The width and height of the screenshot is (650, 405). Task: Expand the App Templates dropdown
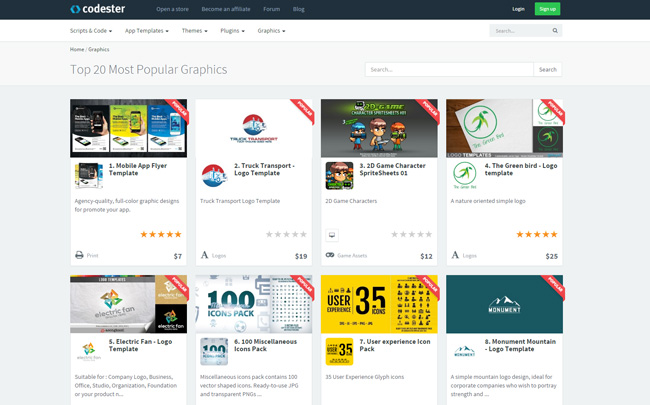(x=147, y=31)
